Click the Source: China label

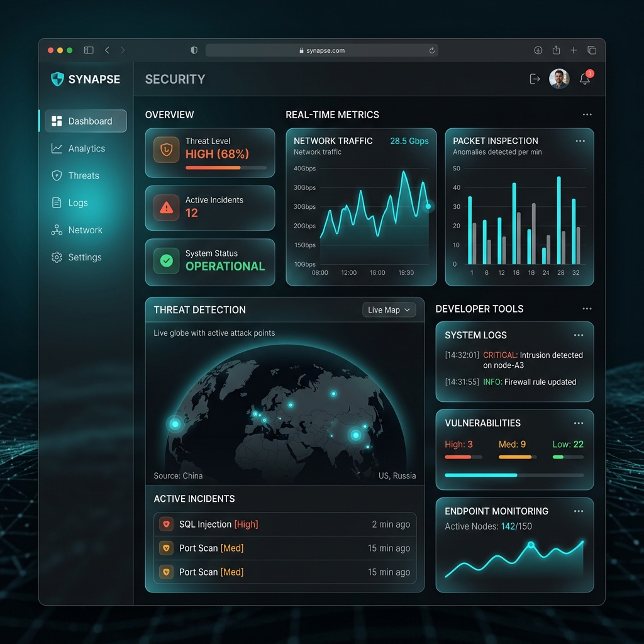tap(178, 475)
